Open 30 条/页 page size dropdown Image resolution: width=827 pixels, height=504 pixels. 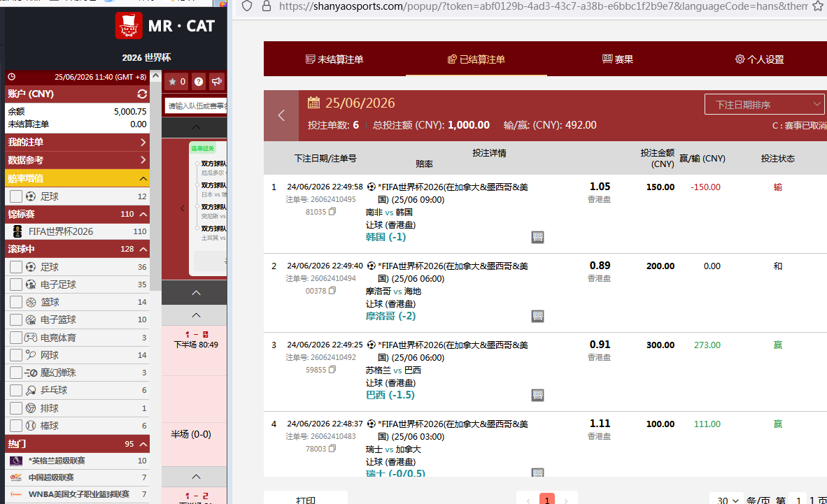coord(726,500)
